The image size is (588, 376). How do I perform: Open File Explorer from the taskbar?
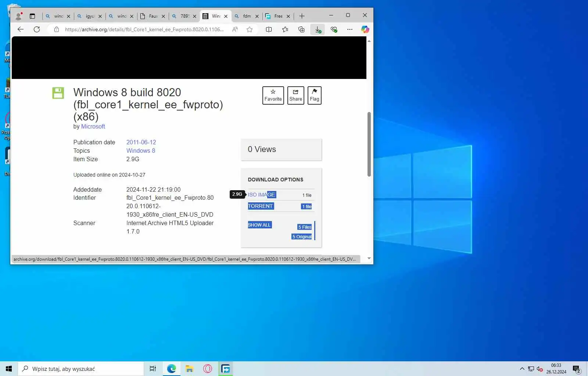pos(189,369)
